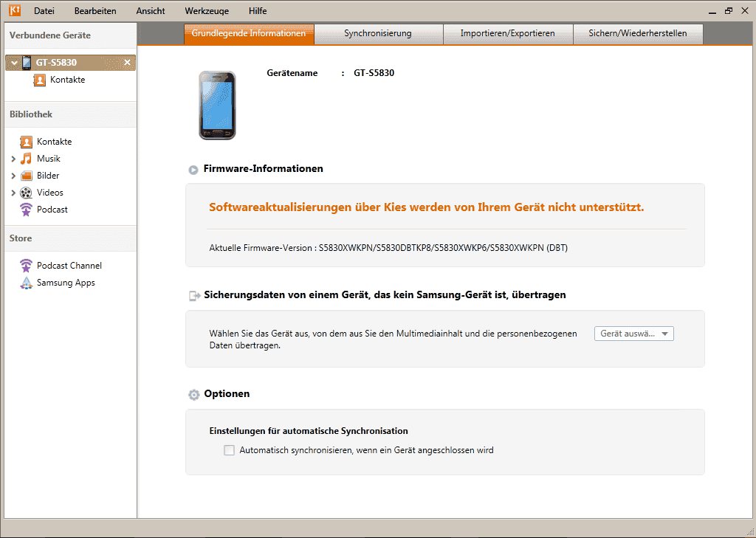Image resolution: width=756 pixels, height=538 pixels.
Task: Switch to the Synchronisierung tab
Action: click(378, 34)
